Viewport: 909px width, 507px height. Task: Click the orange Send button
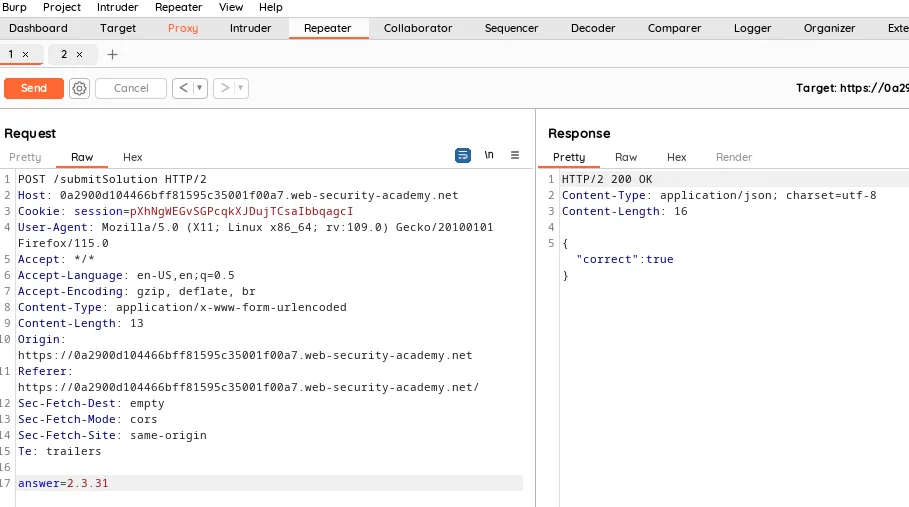34,88
